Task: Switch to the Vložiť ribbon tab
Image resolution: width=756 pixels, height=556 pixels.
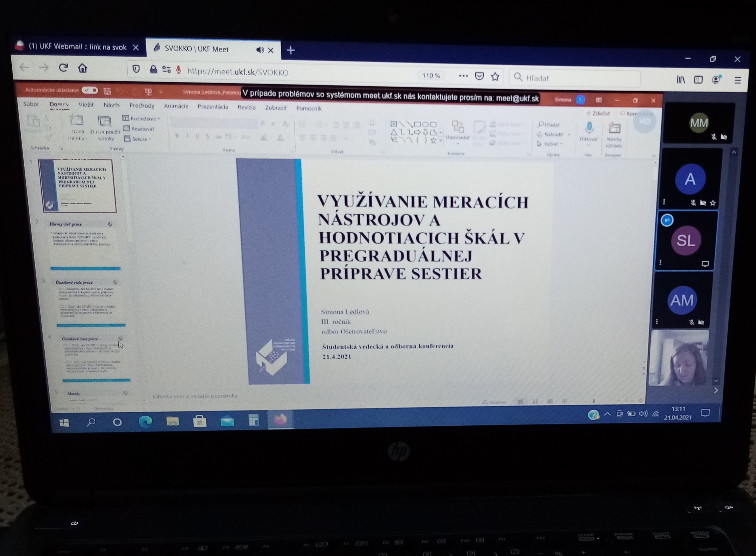Action: pos(86,105)
